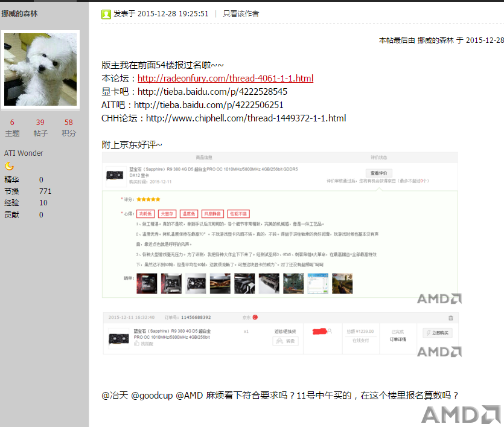Click the 经验 value 10
The width and height of the screenshot is (504, 427).
click(x=43, y=203)
